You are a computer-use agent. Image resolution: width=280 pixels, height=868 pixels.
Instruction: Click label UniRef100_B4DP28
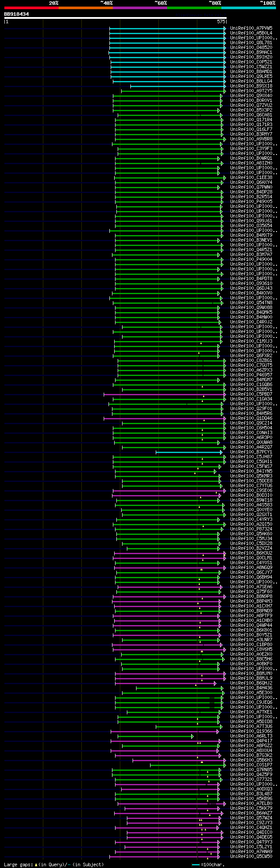tap(251, 192)
